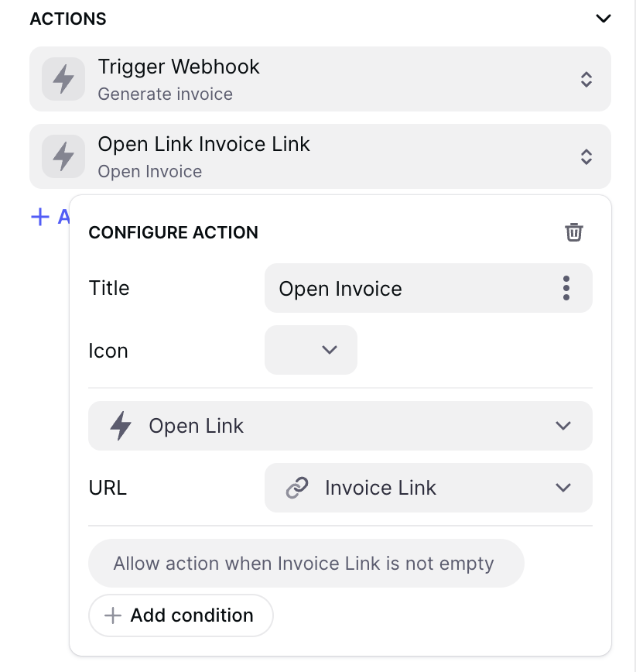Click the Trigger Webhook lightning icon
This screenshot has height=672, width=636.
coord(63,79)
